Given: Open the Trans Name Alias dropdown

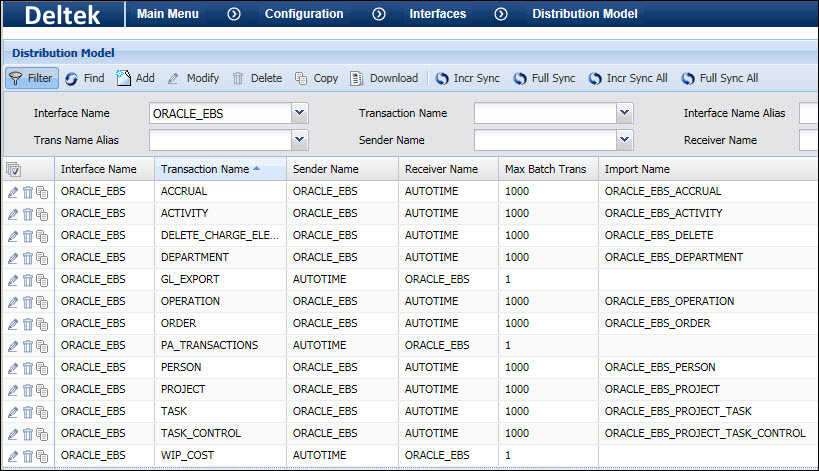Looking at the screenshot, I should 300,140.
